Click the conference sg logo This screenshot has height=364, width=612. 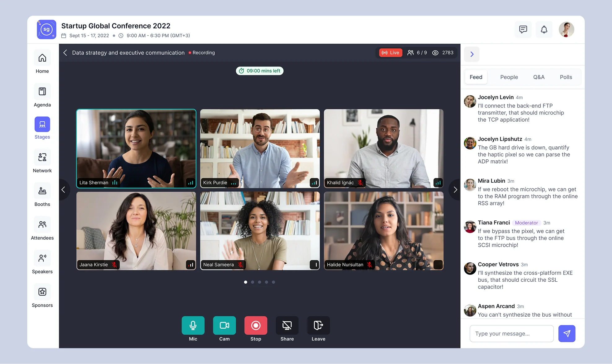click(46, 29)
